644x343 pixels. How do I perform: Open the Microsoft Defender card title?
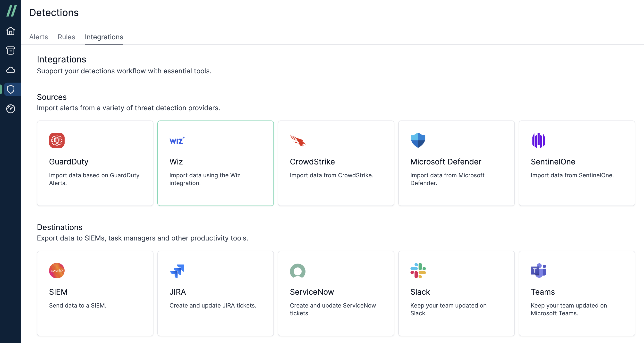click(x=446, y=162)
